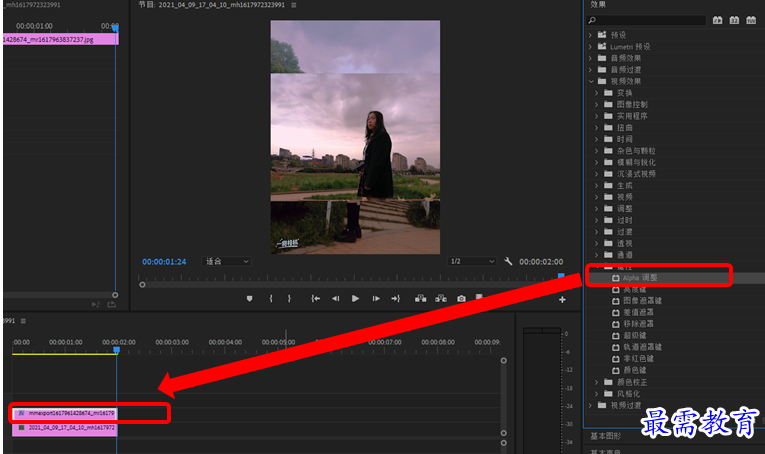This screenshot has height=454, width=765.
Task: Expand the 图像控制 effects folder
Action: pos(596,104)
